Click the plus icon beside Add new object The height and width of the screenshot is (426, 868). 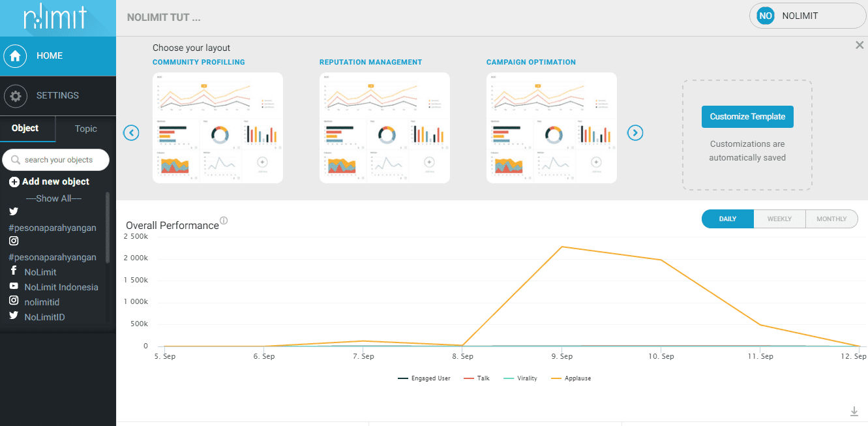click(x=14, y=182)
